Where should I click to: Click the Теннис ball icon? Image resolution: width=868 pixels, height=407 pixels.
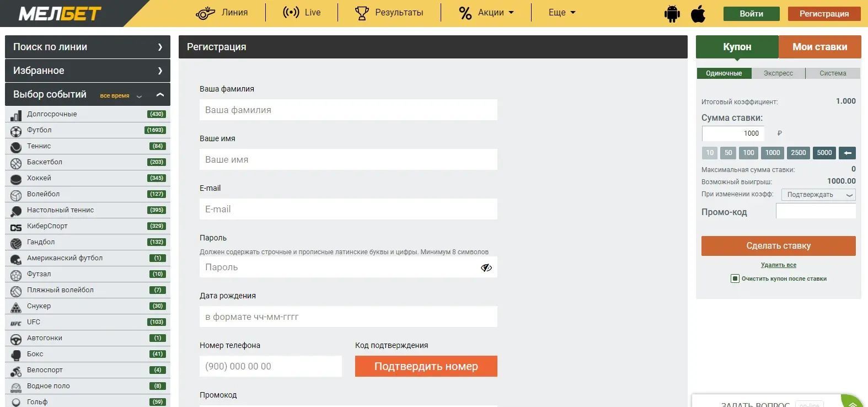point(16,147)
